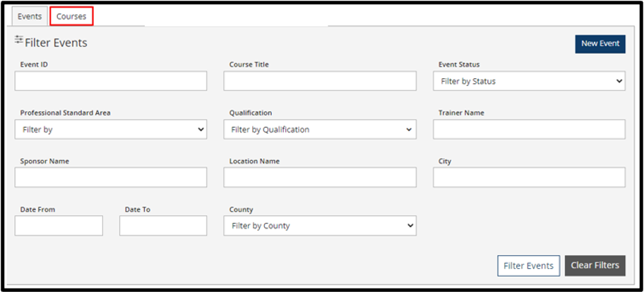Apply filters with the Filter Events button

529,266
